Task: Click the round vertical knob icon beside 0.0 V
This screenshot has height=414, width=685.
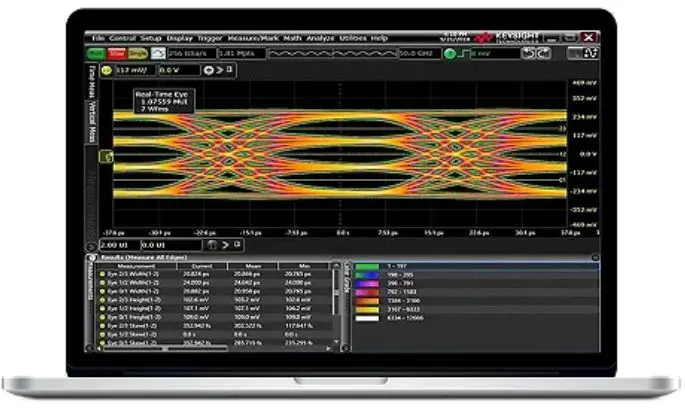Action: (209, 70)
